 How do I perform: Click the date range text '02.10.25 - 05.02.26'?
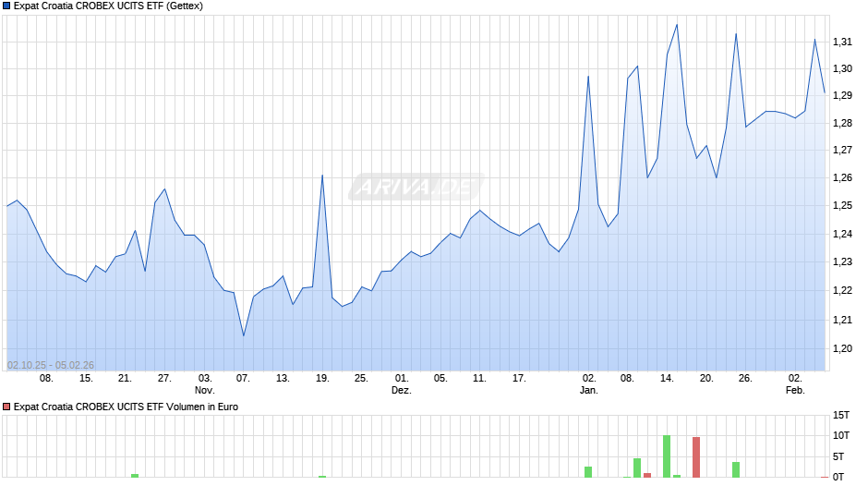[51, 365]
